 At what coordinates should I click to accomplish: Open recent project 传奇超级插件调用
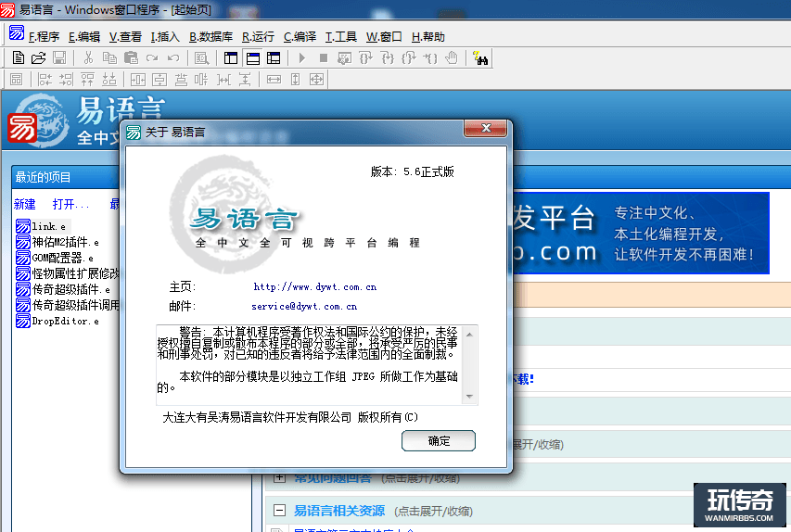pyautogui.click(x=68, y=305)
